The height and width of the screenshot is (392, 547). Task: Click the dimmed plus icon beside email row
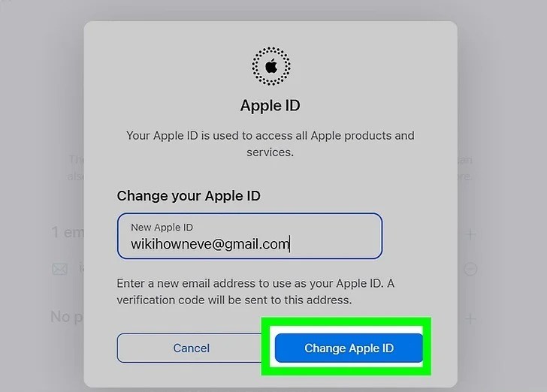470,234
